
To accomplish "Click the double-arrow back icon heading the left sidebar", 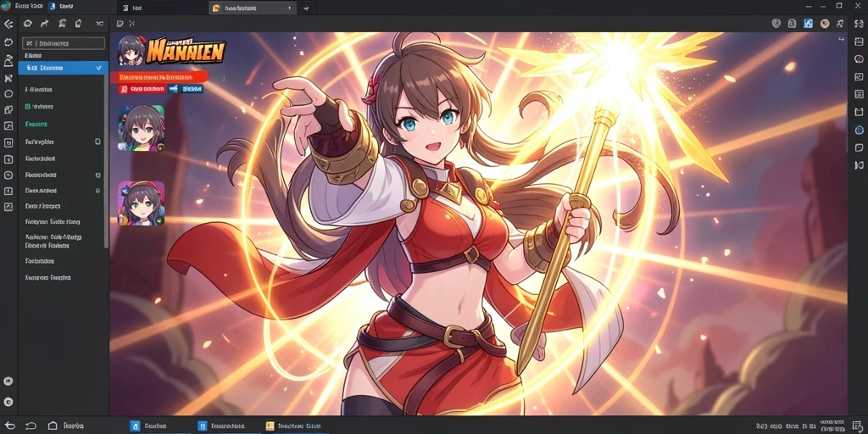I will point(8,24).
